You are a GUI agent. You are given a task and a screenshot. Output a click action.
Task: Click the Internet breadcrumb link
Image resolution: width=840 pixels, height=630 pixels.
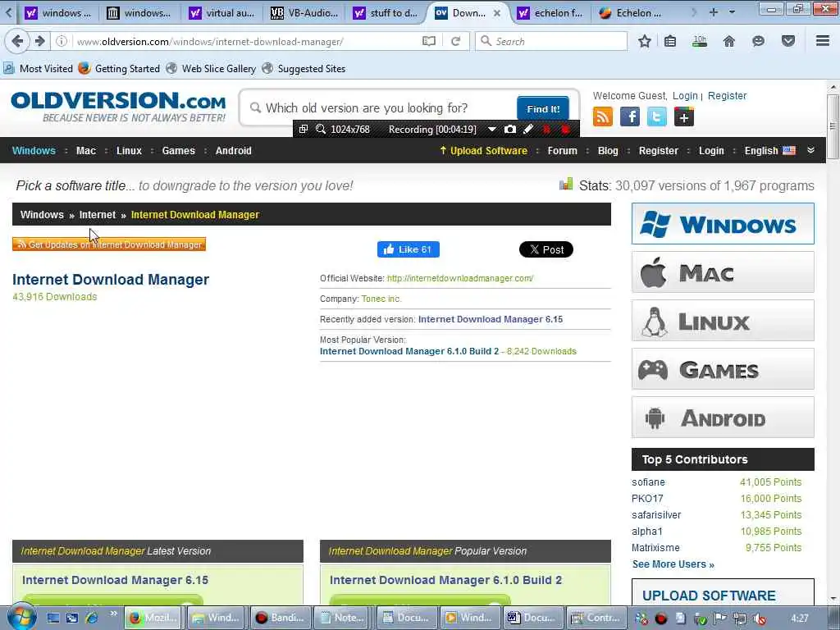coord(97,214)
